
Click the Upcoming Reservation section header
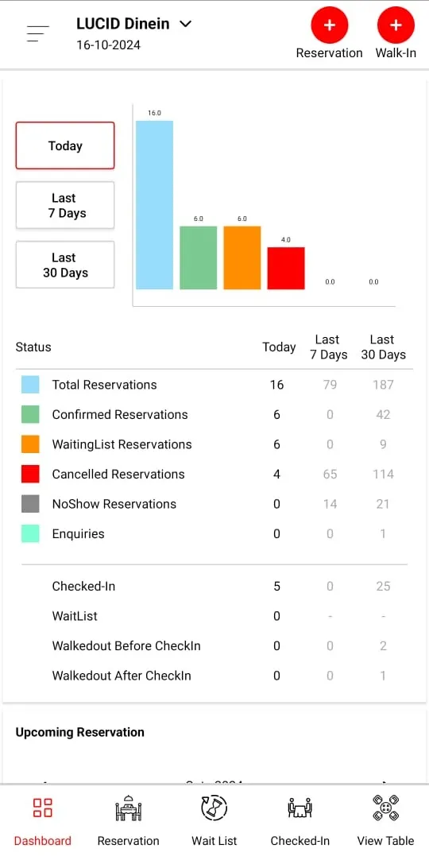point(79,732)
